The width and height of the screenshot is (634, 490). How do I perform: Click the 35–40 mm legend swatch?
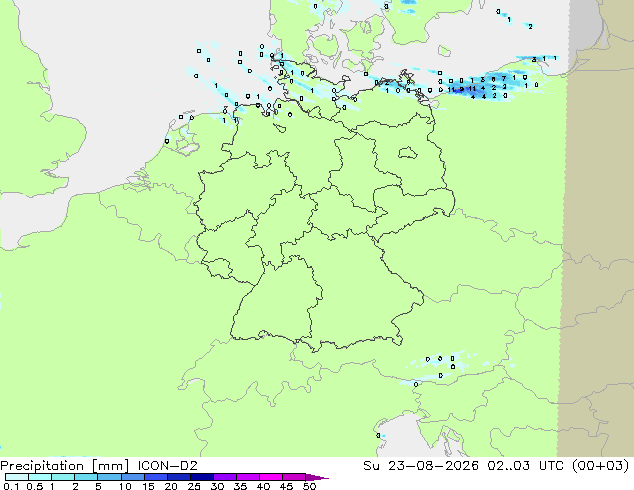(x=248, y=477)
